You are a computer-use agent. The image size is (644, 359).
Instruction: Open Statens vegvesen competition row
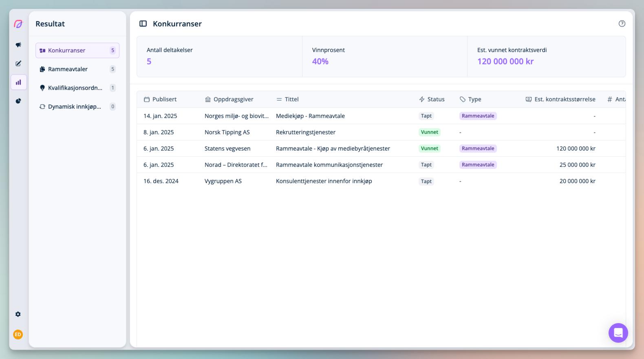pyautogui.click(x=227, y=149)
